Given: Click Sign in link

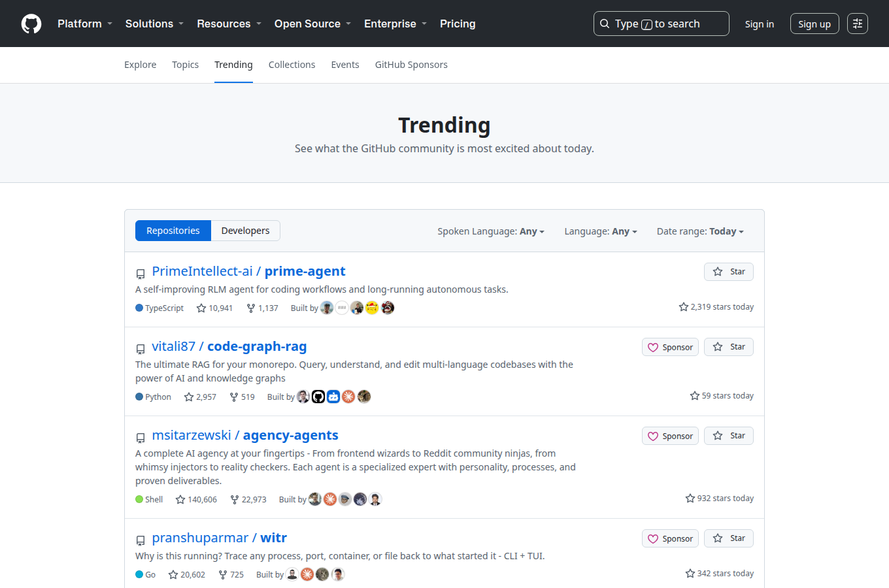Looking at the screenshot, I should [x=759, y=24].
